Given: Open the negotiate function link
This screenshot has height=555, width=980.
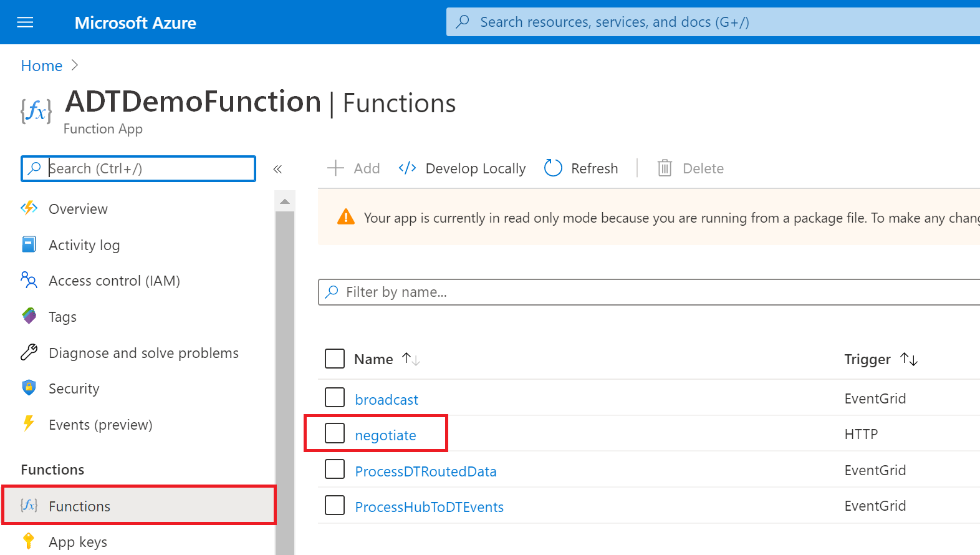Looking at the screenshot, I should click(386, 435).
